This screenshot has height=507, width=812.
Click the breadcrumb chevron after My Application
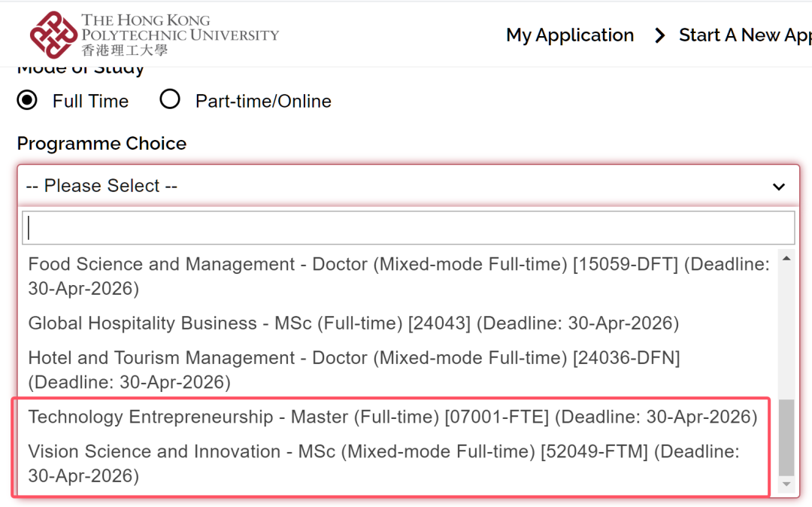point(659,35)
